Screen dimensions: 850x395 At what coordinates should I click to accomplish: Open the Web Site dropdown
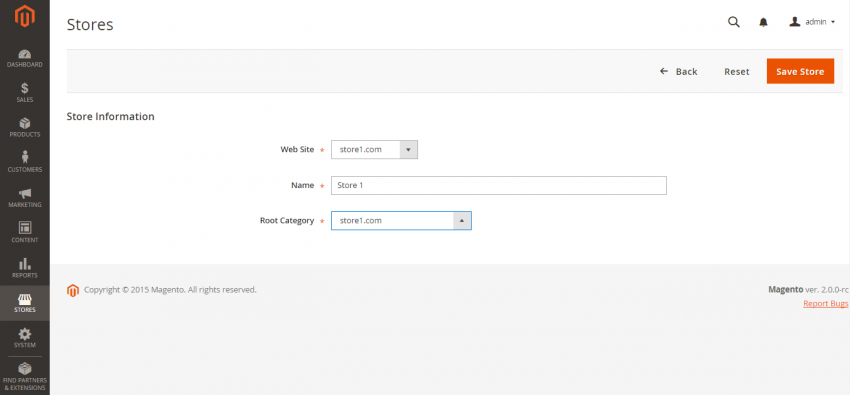point(374,150)
